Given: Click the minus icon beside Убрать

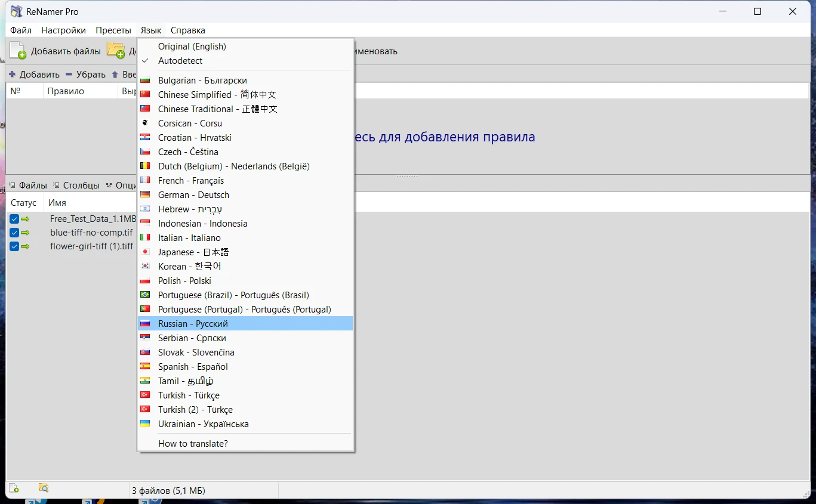Looking at the screenshot, I should (69, 75).
